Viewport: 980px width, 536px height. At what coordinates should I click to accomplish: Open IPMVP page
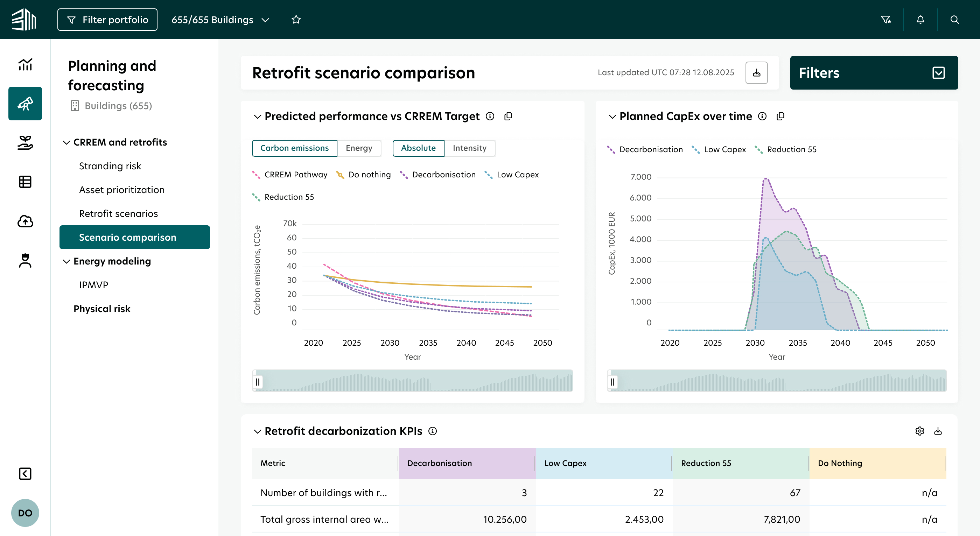[x=93, y=285]
